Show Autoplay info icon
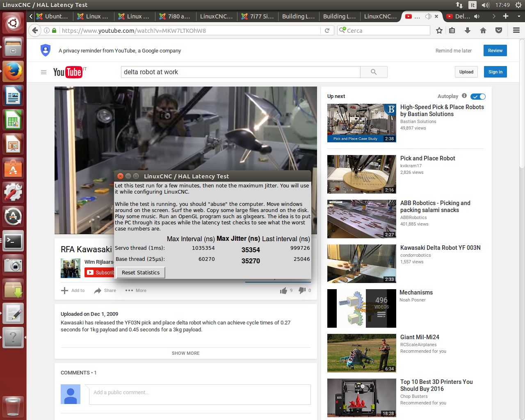Viewport: 525px width, 420px height. pos(464,96)
